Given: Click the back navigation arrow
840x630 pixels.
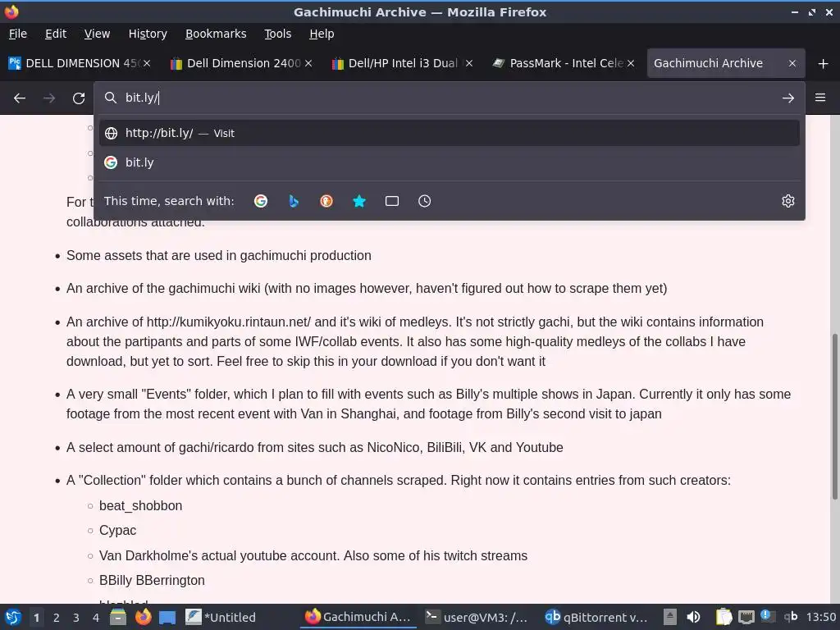Looking at the screenshot, I should point(20,98).
